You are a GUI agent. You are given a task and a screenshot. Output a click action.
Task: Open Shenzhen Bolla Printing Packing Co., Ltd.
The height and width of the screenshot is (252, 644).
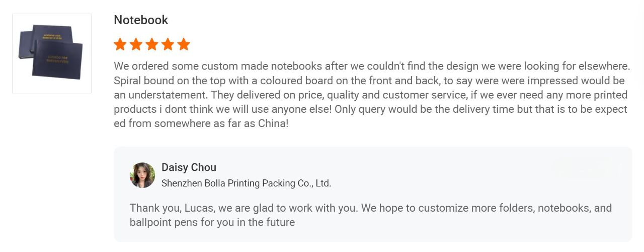coord(246,183)
